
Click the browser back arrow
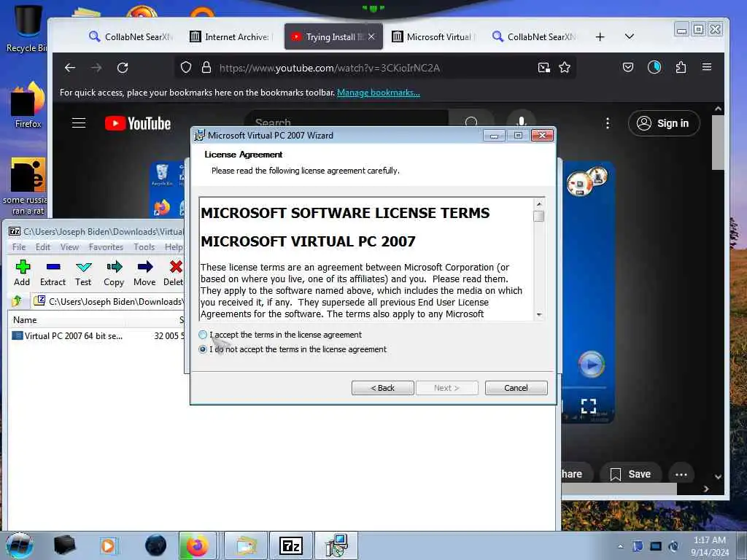coord(70,68)
